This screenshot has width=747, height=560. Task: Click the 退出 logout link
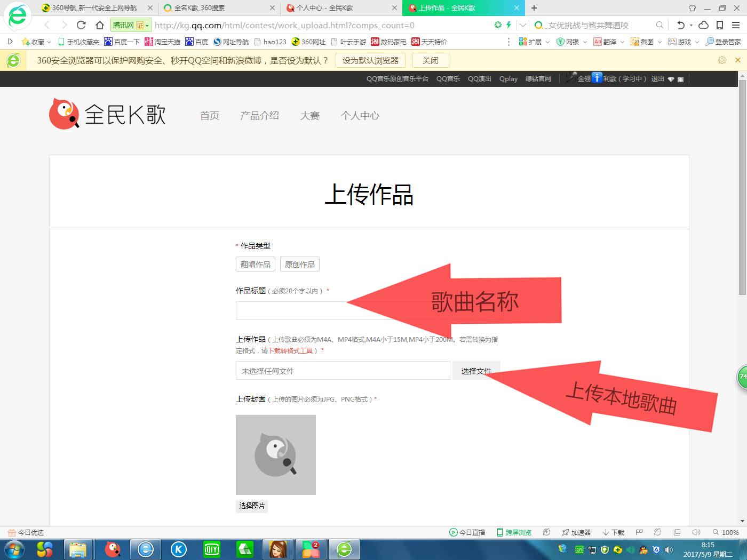pyautogui.click(x=657, y=78)
